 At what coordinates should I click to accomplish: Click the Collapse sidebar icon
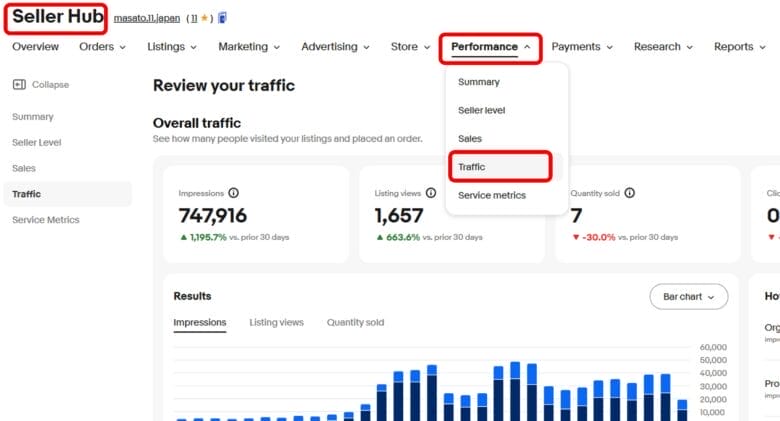tap(19, 85)
